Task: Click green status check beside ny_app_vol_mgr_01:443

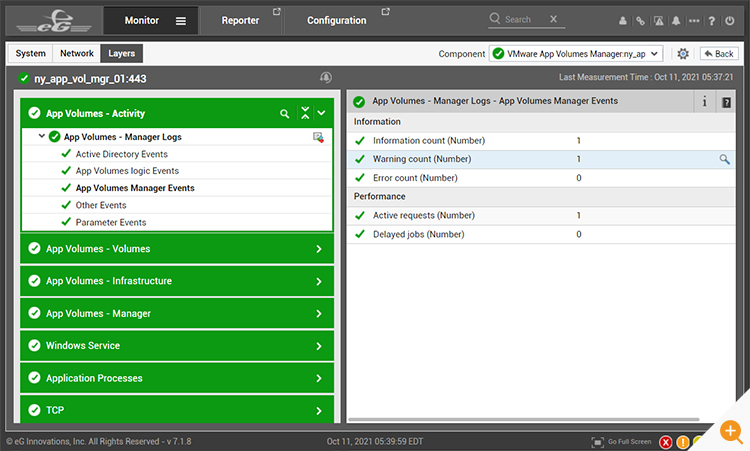Action: pyautogui.click(x=23, y=78)
